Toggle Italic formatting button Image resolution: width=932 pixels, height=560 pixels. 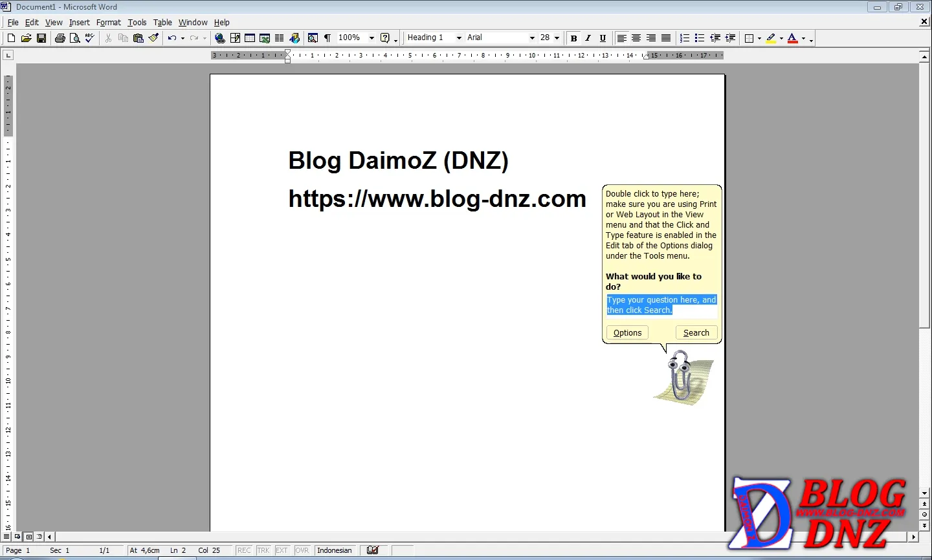(x=588, y=38)
